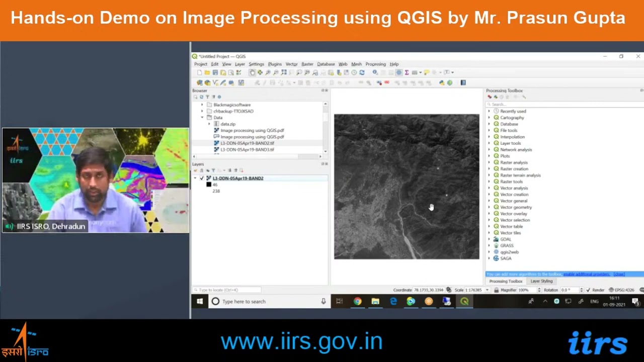Click the Save Project disk icon
Viewport: 644px width, 362px height.
click(215, 72)
